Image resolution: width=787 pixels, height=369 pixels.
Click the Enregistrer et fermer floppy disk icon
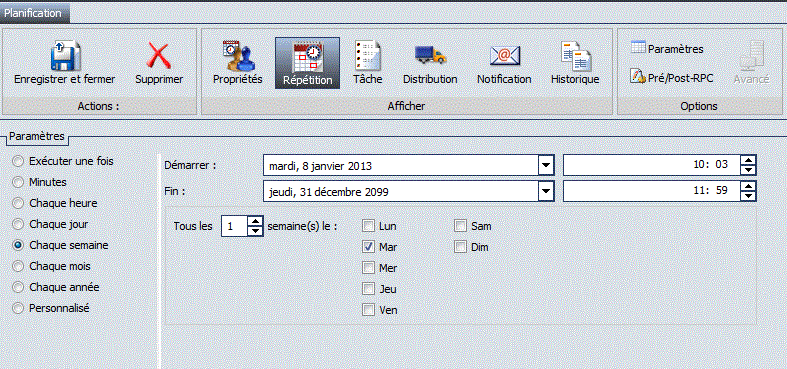(x=66, y=55)
